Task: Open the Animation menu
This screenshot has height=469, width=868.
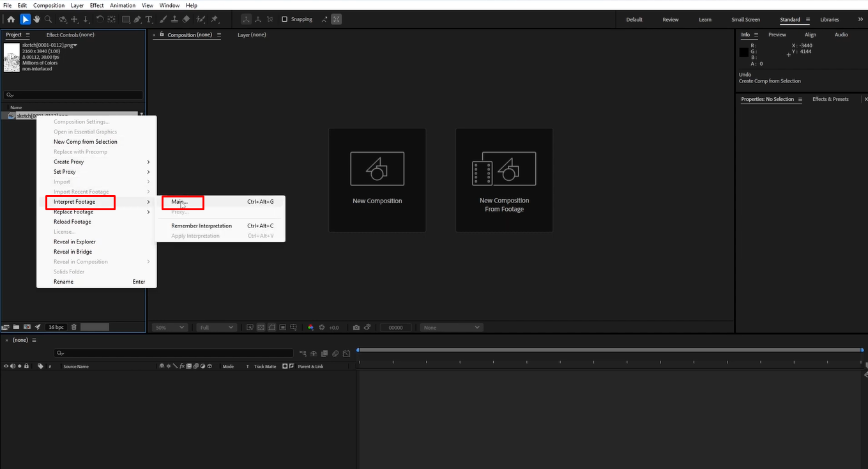Action: (x=123, y=5)
